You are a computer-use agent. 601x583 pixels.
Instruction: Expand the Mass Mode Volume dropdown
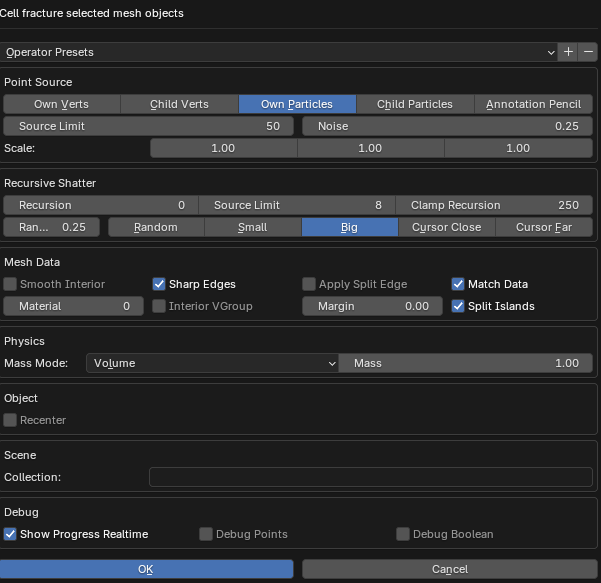click(212, 364)
